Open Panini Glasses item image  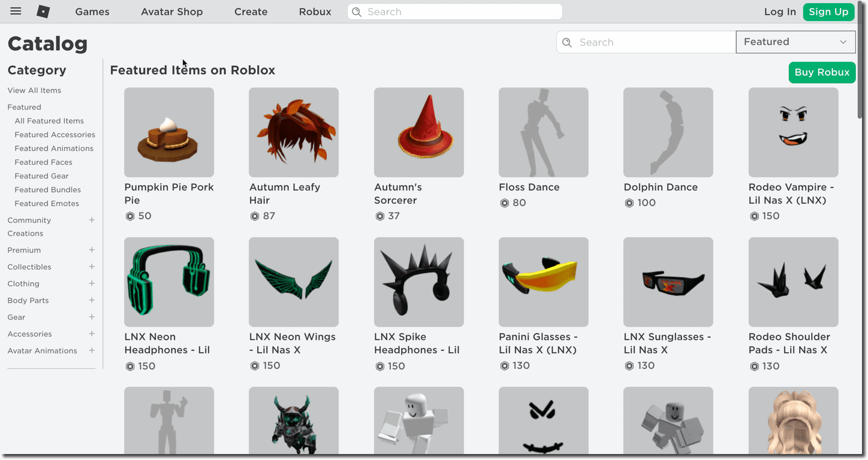pyautogui.click(x=544, y=282)
